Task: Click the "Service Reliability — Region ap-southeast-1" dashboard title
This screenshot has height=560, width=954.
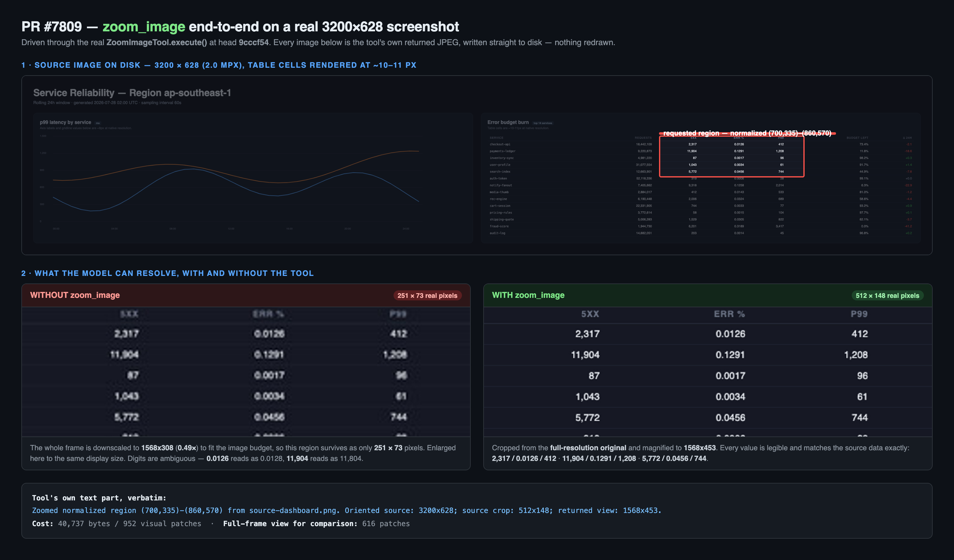Action: pyautogui.click(x=132, y=93)
